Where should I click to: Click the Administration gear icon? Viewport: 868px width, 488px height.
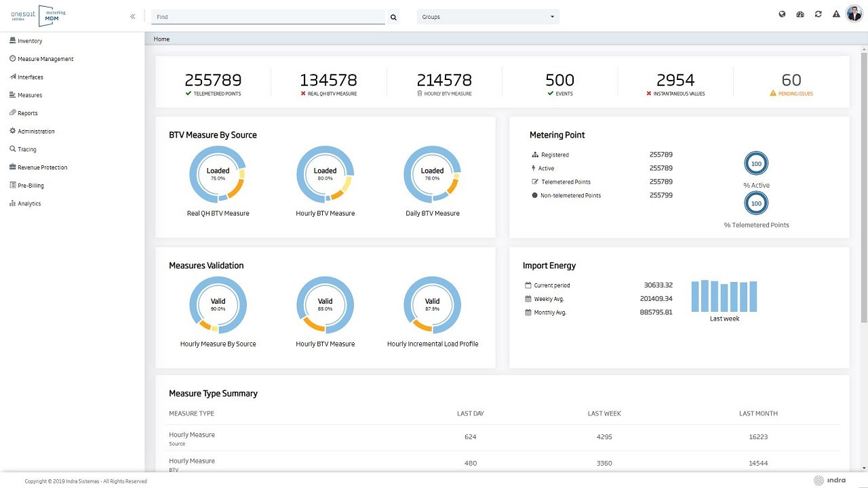tap(13, 131)
